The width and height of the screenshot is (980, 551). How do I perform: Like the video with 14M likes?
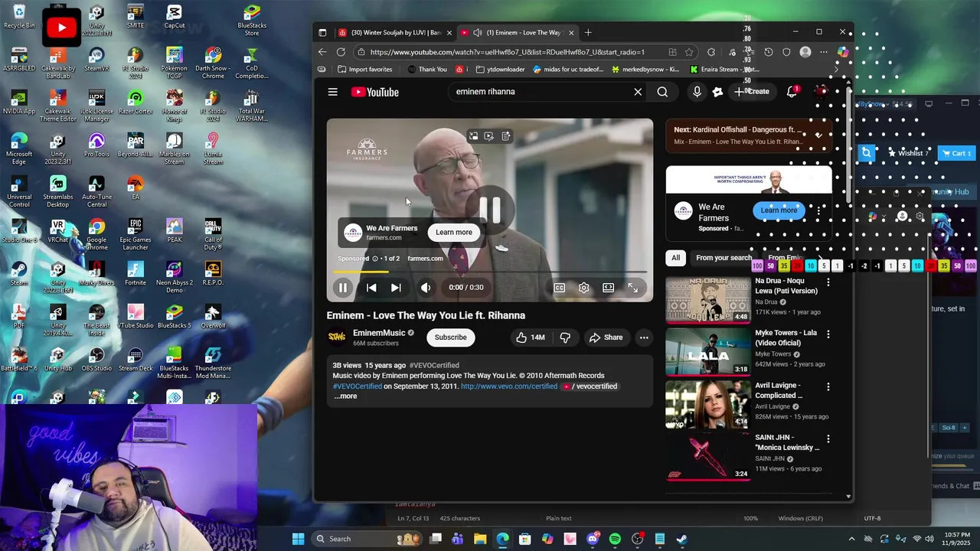click(531, 337)
